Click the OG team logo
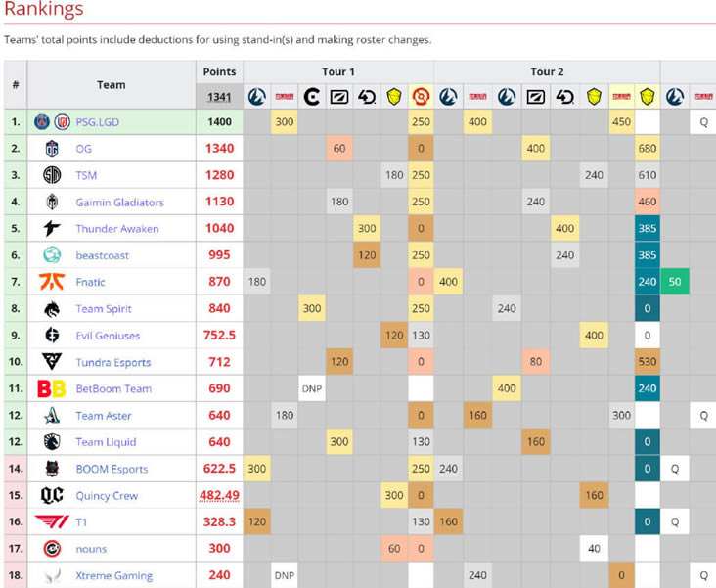 (52, 149)
